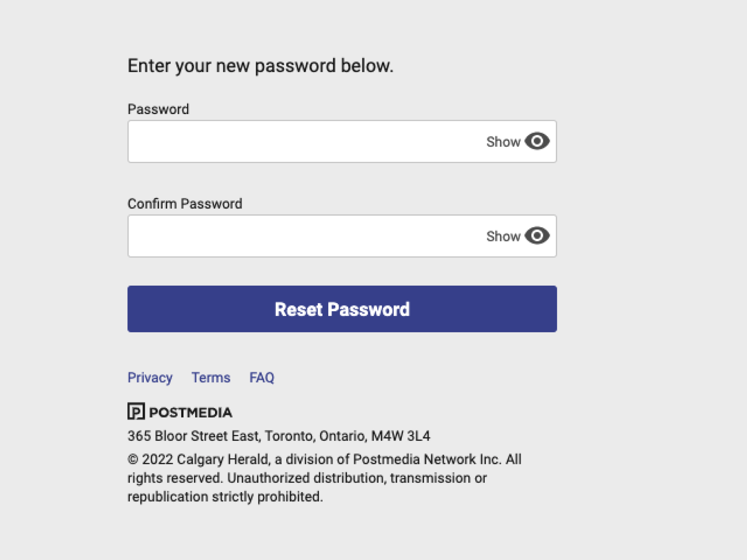The height and width of the screenshot is (560, 747).
Task: Click the POSTMEDIA wordmark text
Action: [x=191, y=412]
